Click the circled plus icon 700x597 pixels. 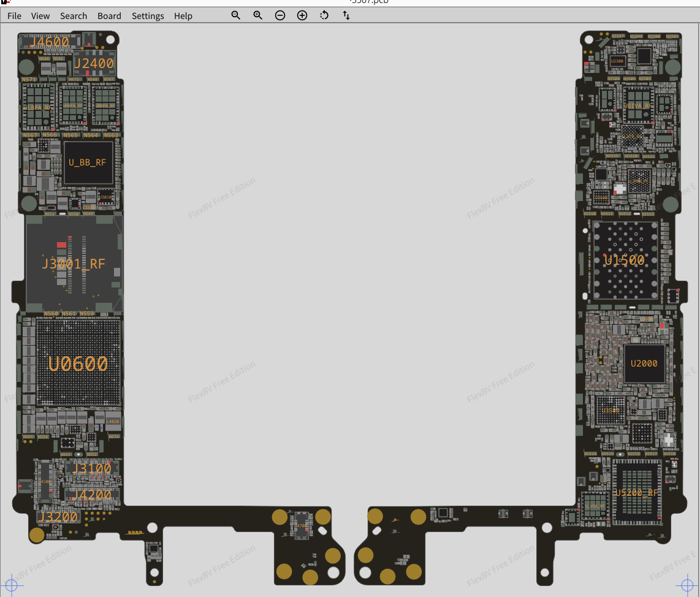(302, 15)
